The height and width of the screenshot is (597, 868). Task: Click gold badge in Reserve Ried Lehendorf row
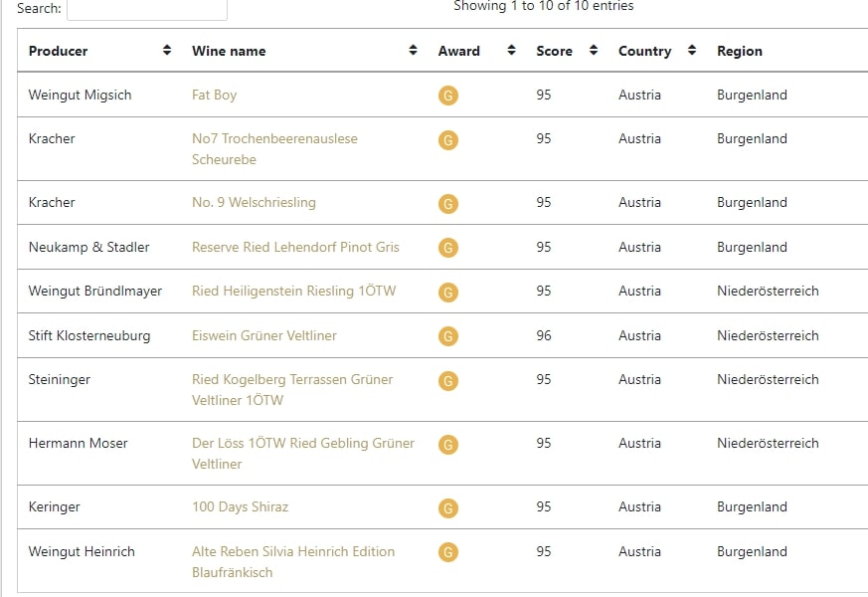pos(447,248)
